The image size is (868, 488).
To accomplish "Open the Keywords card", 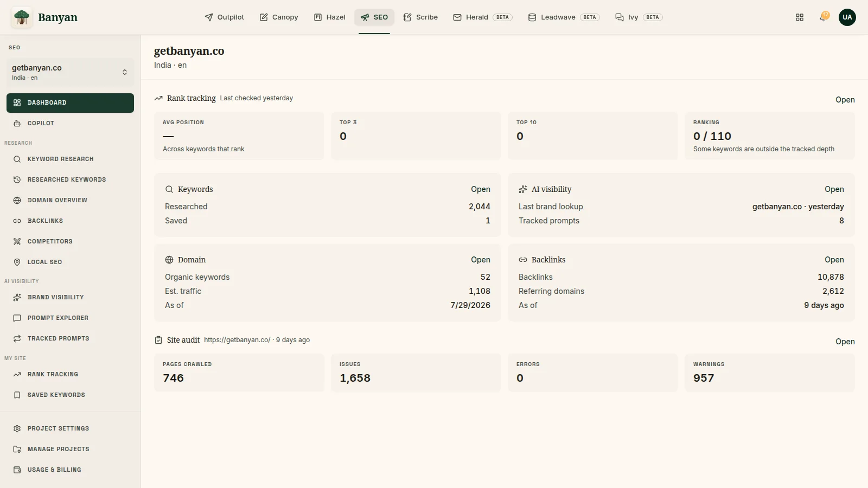I will (480, 189).
